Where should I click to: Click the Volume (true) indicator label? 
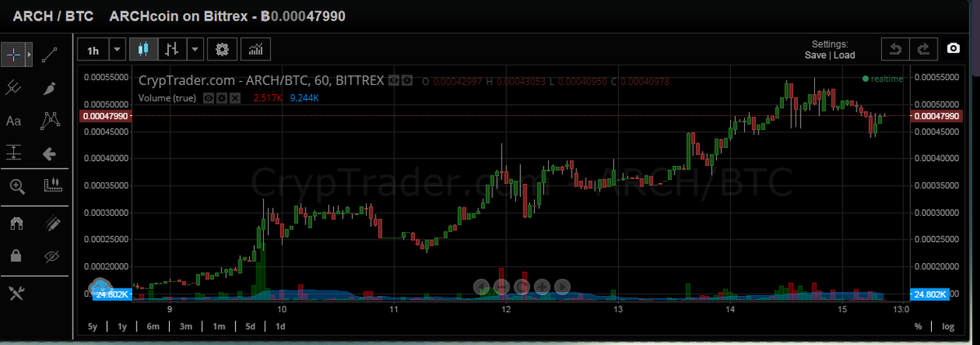click(167, 98)
